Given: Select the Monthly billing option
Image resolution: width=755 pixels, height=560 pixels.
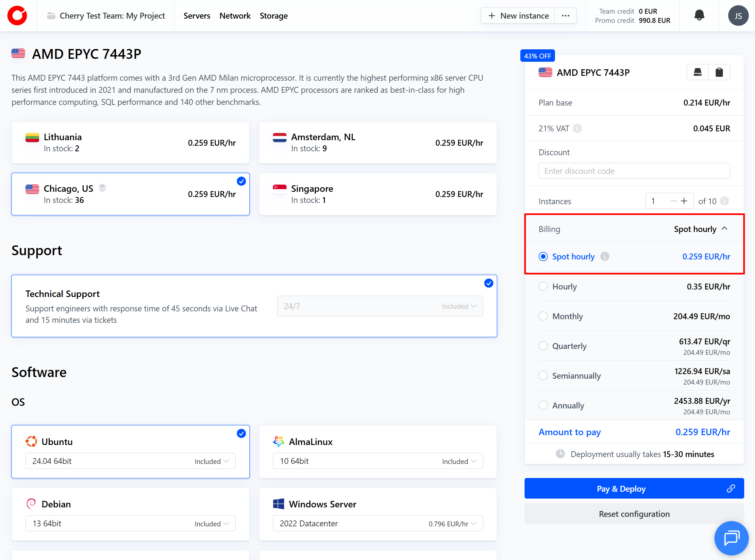Looking at the screenshot, I should (x=543, y=316).
